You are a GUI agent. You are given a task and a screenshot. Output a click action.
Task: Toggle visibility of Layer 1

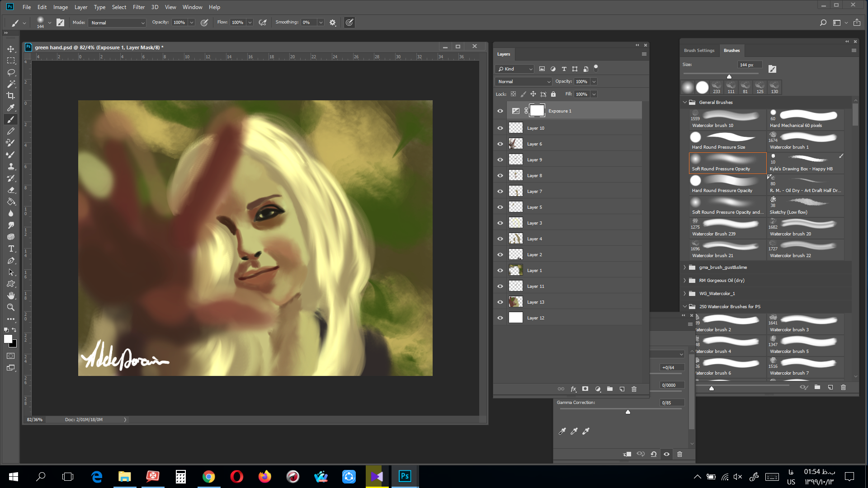coord(500,271)
